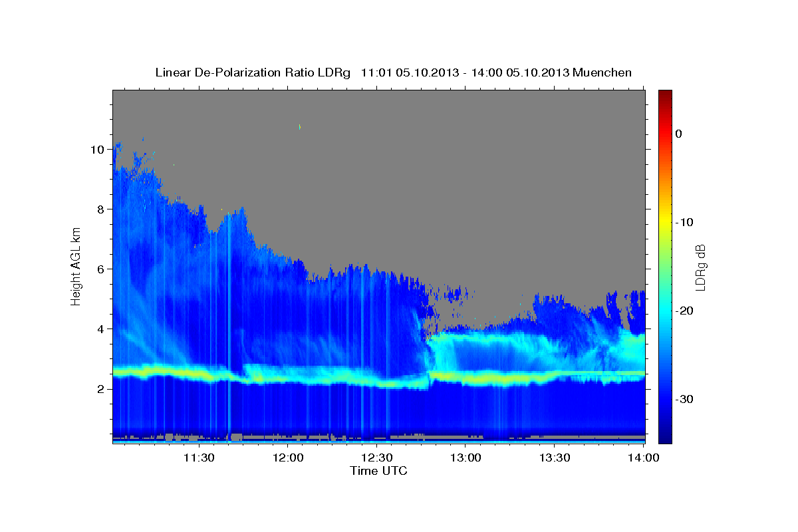Image resolution: width=798 pixels, height=532 pixels.
Task: Click the yellow band of the colorbar
Action: coord(665,222)
